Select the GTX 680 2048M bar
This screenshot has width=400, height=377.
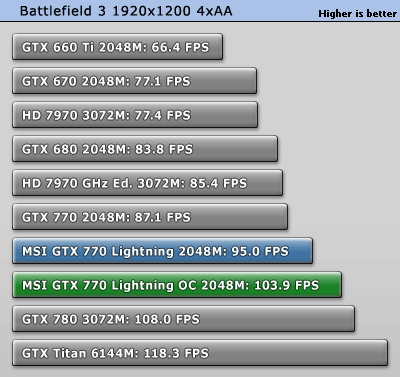tap(145, 149)
